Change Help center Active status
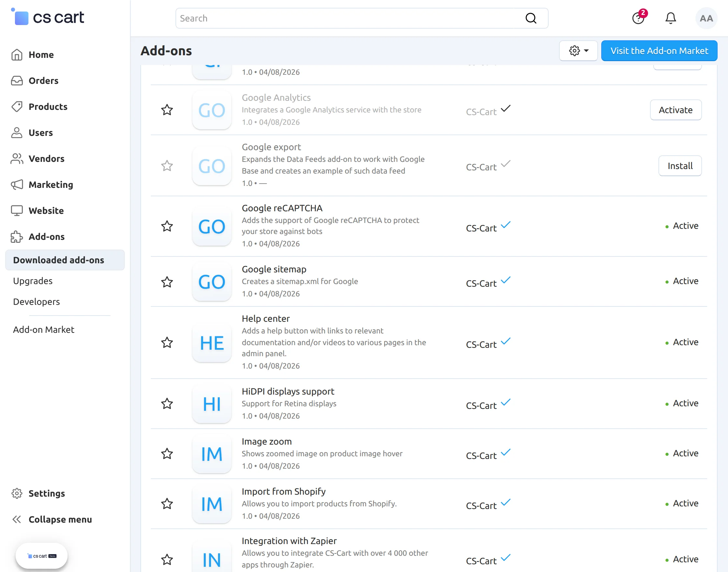 coord(682,342)
